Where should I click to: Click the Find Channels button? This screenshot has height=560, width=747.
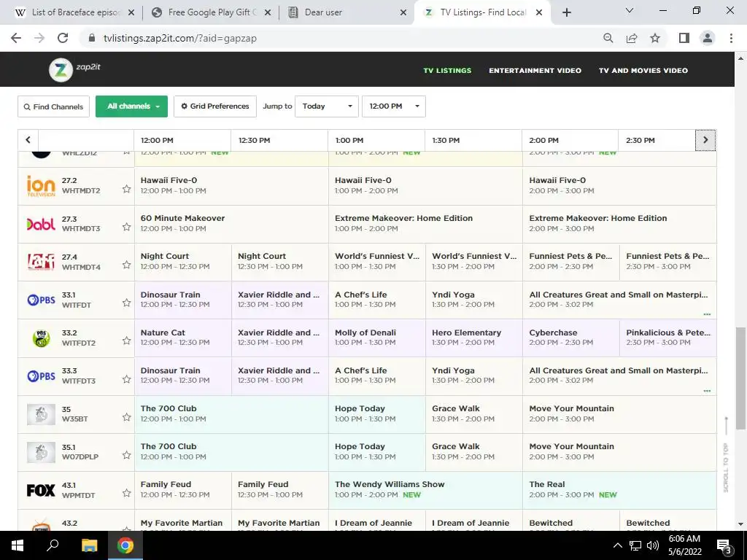coord(53,106)
